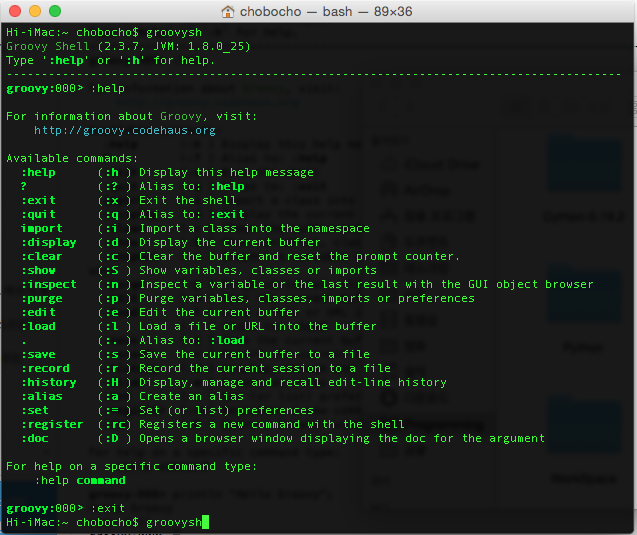The width and height of the screenshot is (637, 535).
Task: Click 'Display this help message' description
Action: click(226, 172)
